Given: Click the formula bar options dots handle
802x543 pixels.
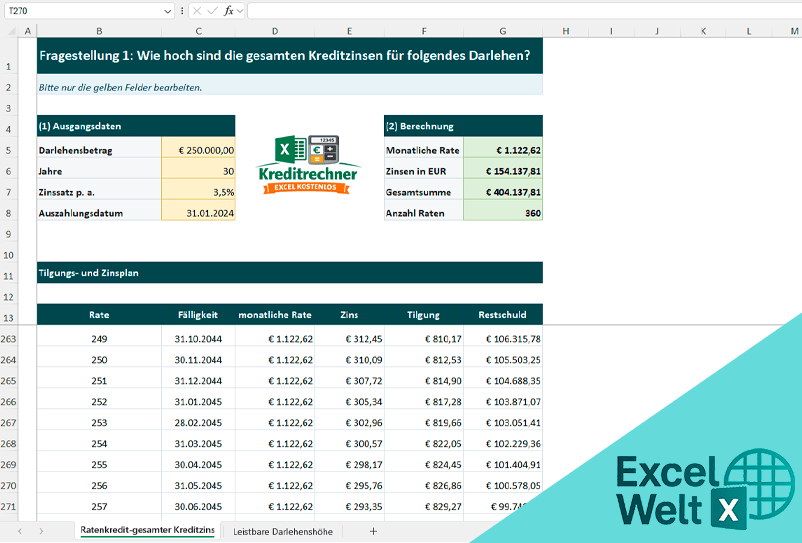Looking at the screenshot, I should coord(182,11).
